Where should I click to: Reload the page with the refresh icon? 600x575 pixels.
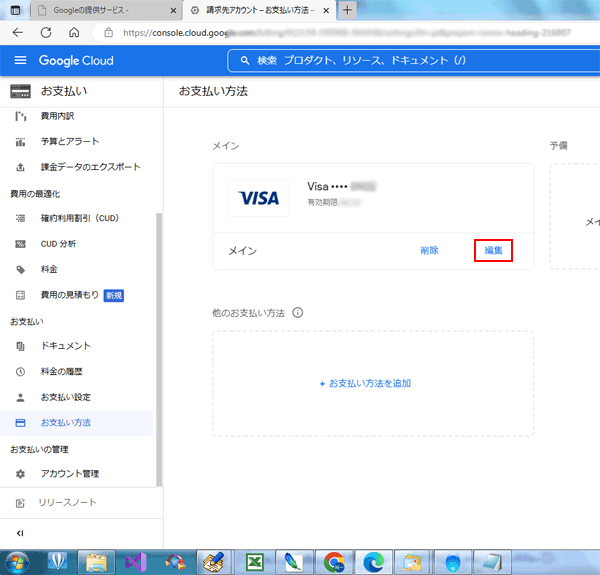[x=46, y=33]
